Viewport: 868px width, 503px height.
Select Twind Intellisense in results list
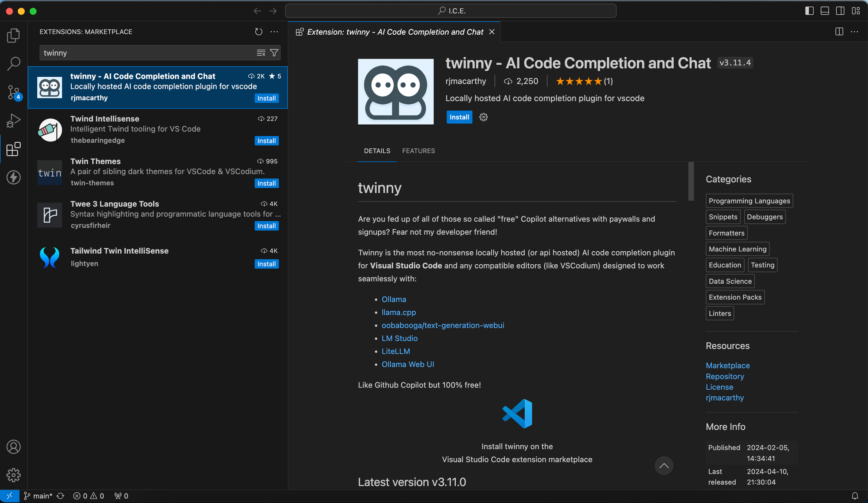click(158, 130)
